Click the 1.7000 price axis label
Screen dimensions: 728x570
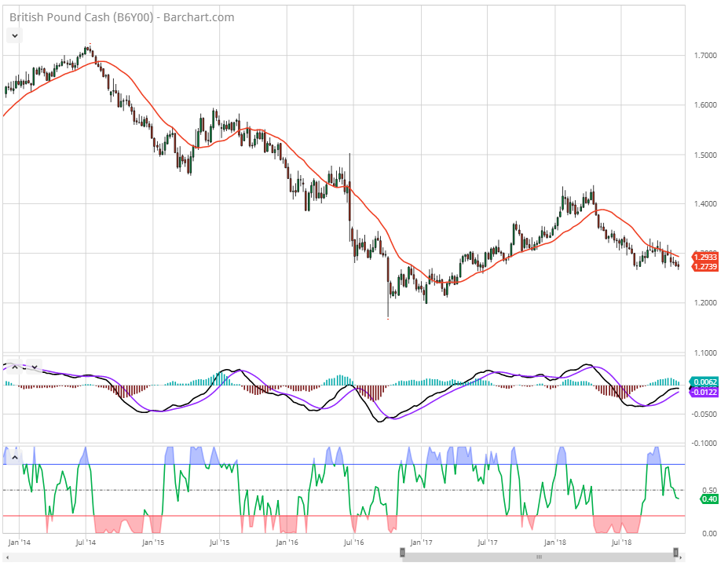point(705,55)
